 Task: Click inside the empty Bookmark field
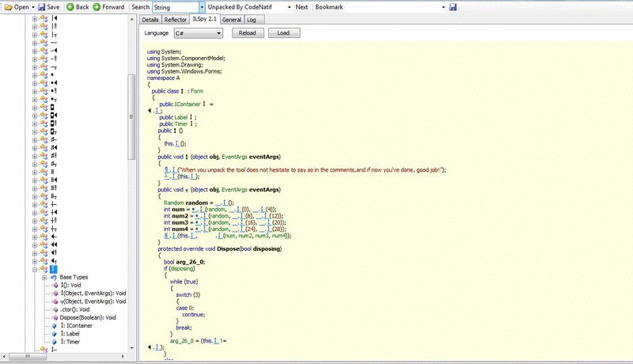(392, 7)
